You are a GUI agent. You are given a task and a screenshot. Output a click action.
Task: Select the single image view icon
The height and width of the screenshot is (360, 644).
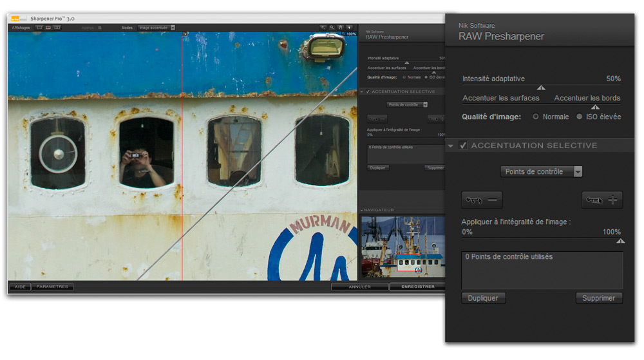[39, 28]
